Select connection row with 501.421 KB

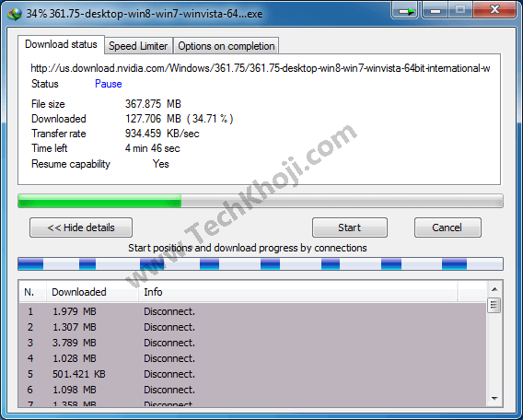click(x=252, y=374)
